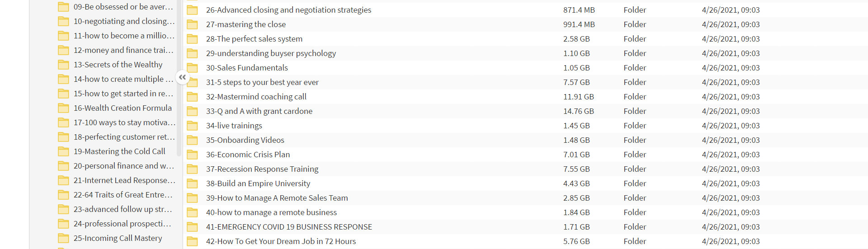Image resolution: width=868 pixels, height=249 pixels.
Task: Click the sidebar vertical scrollbar
Action: [x=179, y=77]
